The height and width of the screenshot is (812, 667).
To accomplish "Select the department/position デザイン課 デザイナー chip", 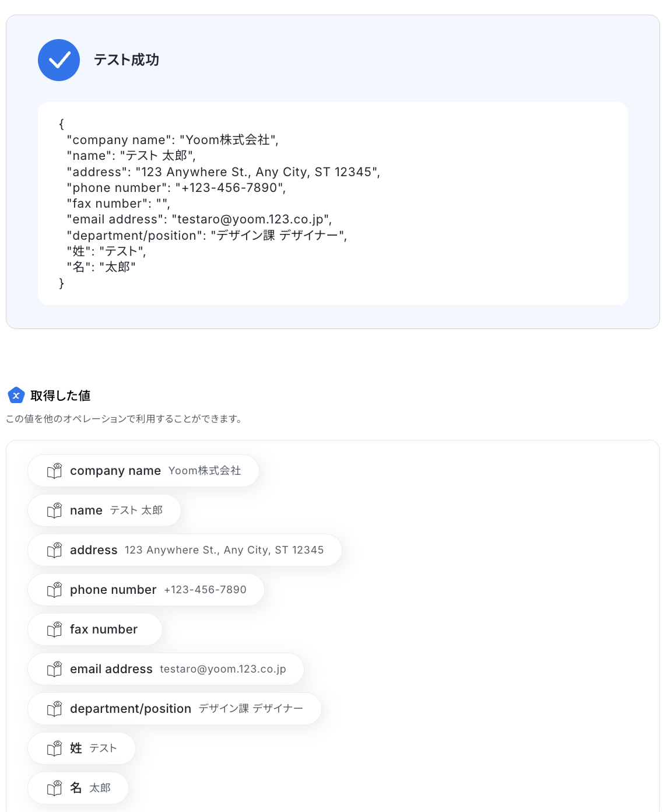I will [x=174, y=709].
